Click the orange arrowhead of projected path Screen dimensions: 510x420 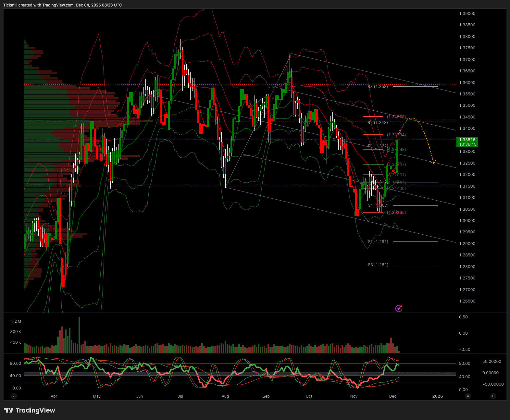click(x=433, y=162)
